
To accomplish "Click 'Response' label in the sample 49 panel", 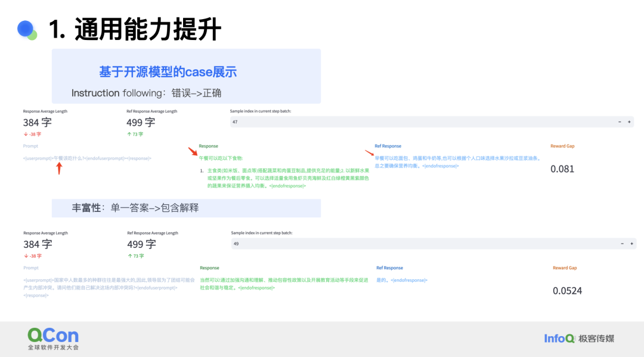I will tap(209, 267).
